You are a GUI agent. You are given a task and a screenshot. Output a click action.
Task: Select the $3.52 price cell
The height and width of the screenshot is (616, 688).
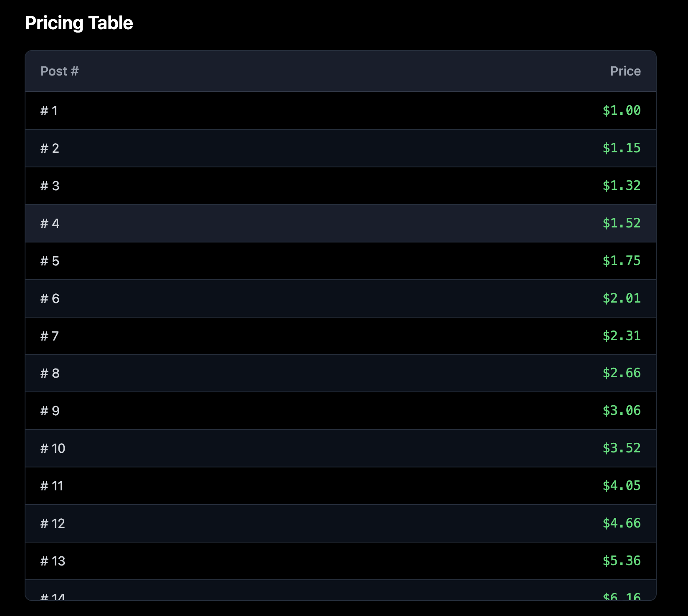coord(622,448)
